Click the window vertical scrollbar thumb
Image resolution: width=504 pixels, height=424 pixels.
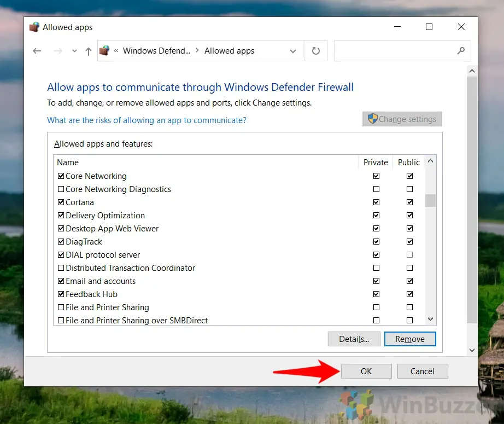[472, 200]
